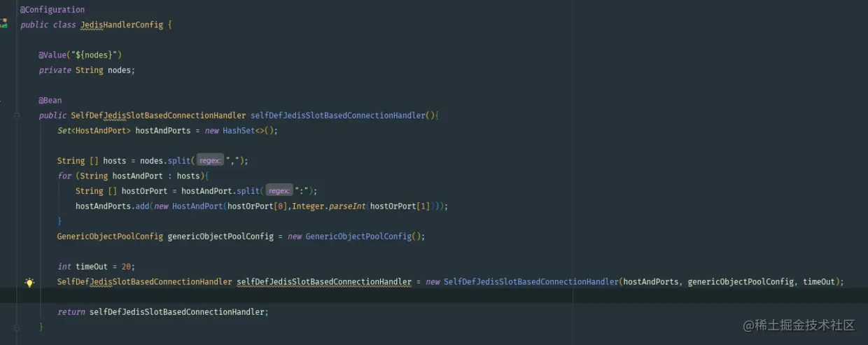This screenshot has width=868, height=345.
Task: Click 'hostOrPort[1]' argument
Action: [400, 206]
